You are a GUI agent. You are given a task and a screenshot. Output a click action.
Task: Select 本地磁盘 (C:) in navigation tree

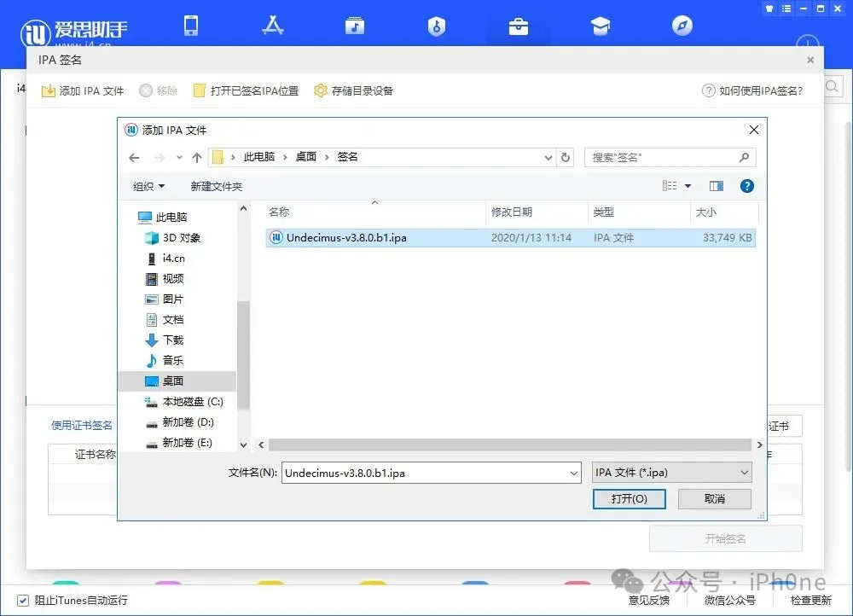tap(184, 402)
